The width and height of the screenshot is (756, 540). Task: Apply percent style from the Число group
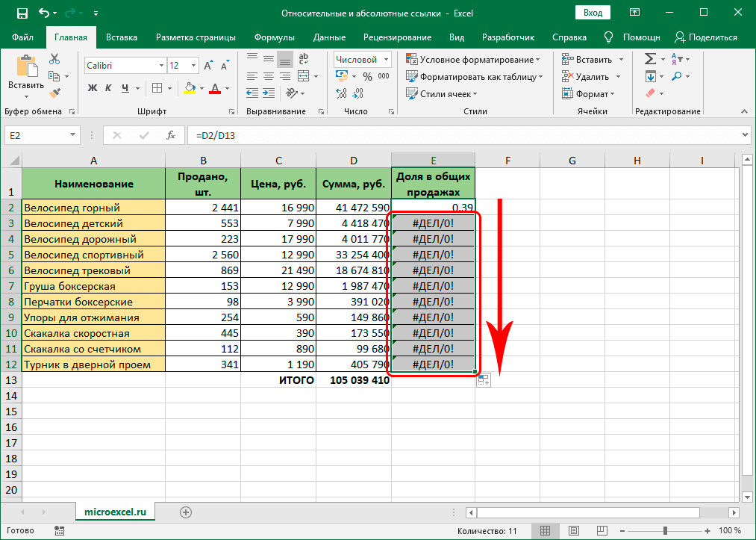(x=369, y=75)
